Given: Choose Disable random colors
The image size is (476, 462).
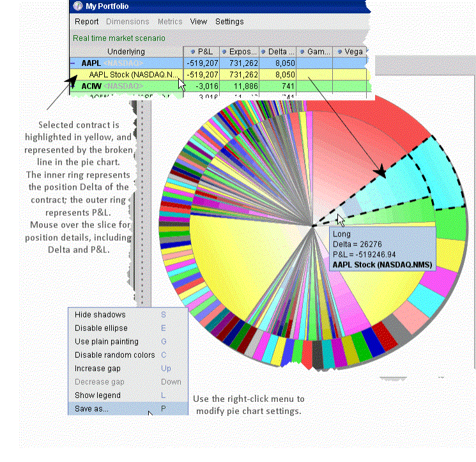Looking at the screenshot, I should point(114,355).
